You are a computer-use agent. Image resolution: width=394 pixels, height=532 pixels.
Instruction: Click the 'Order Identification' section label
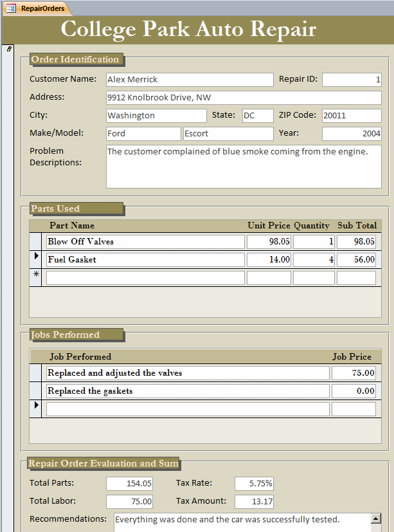[x=75, y=59]
